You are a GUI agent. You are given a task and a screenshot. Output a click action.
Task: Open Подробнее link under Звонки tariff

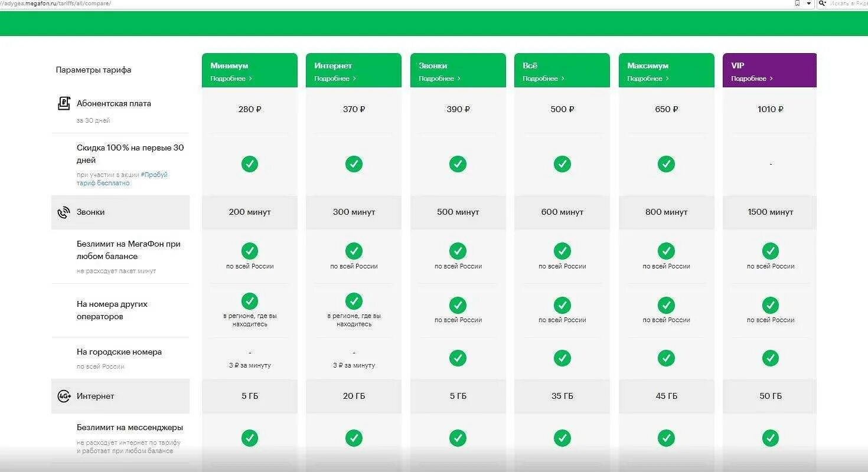pos(439,78)
